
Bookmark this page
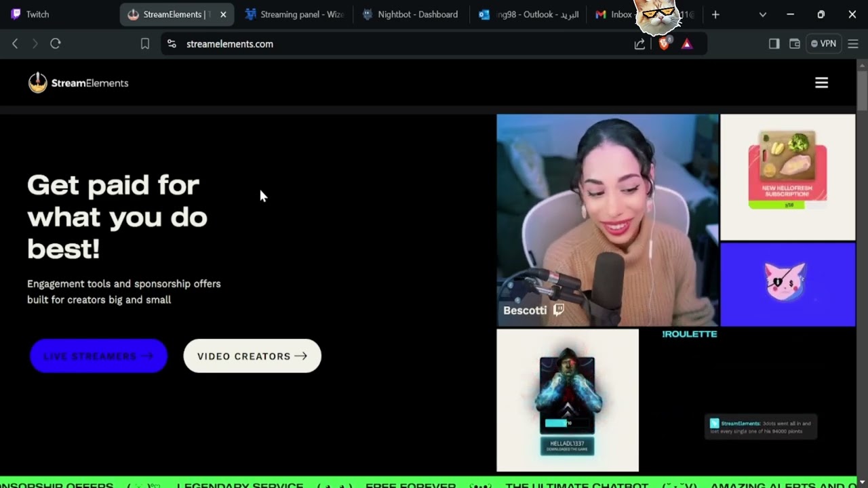(x=144, y=43)
